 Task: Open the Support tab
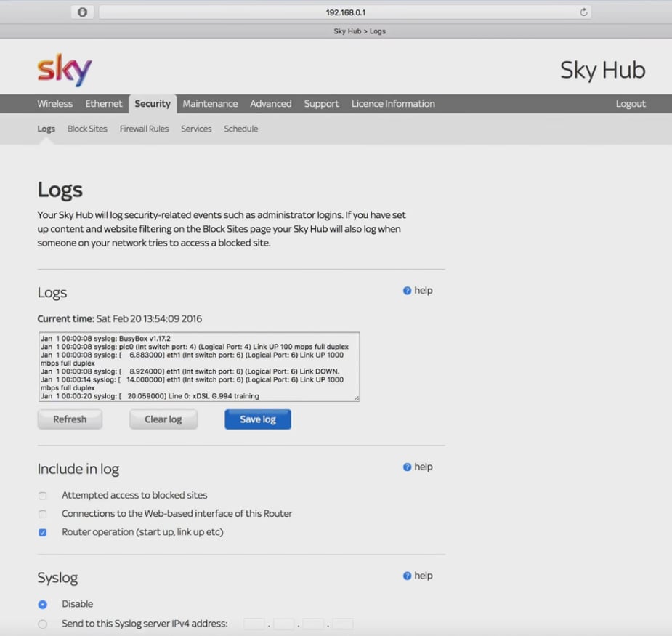[321, 104]
